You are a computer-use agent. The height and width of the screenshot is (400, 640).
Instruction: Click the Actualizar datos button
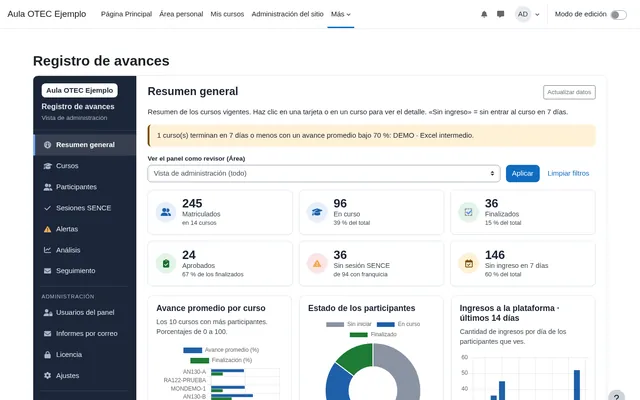tap(569, 92)
